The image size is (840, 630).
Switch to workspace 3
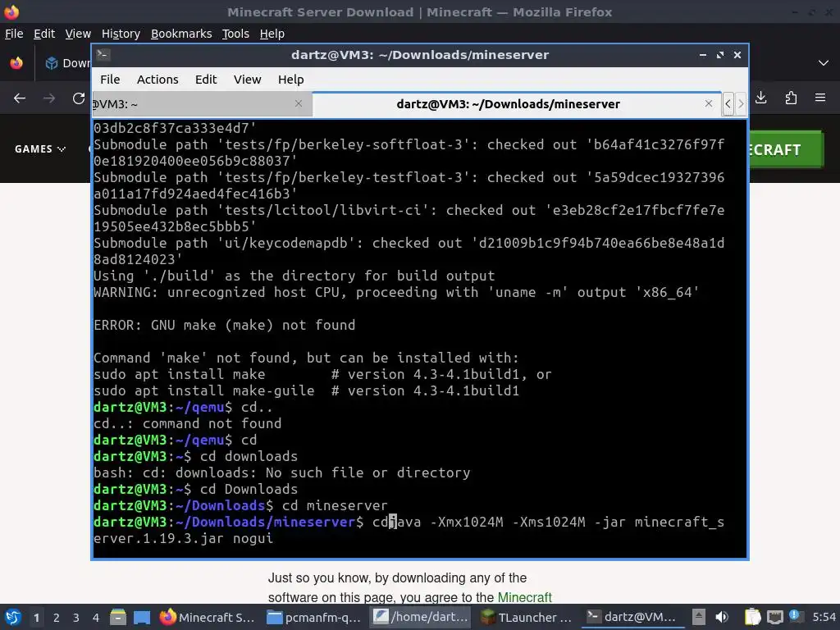click(76, 618)
